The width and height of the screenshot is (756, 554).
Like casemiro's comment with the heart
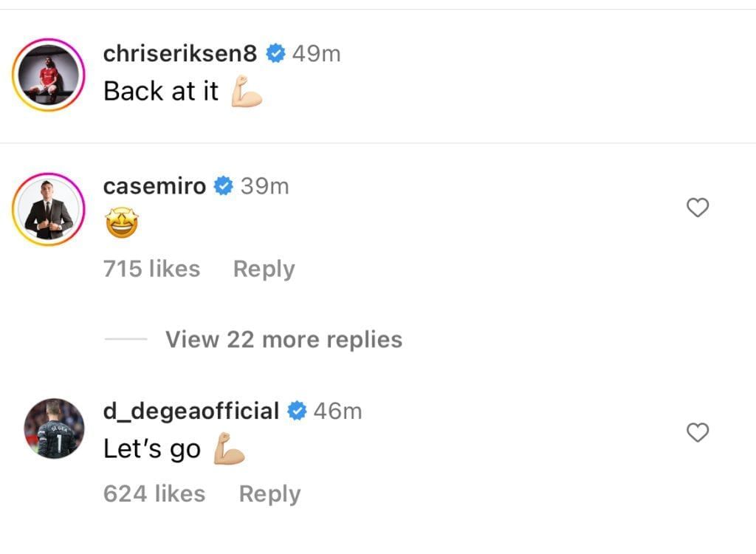697,208
